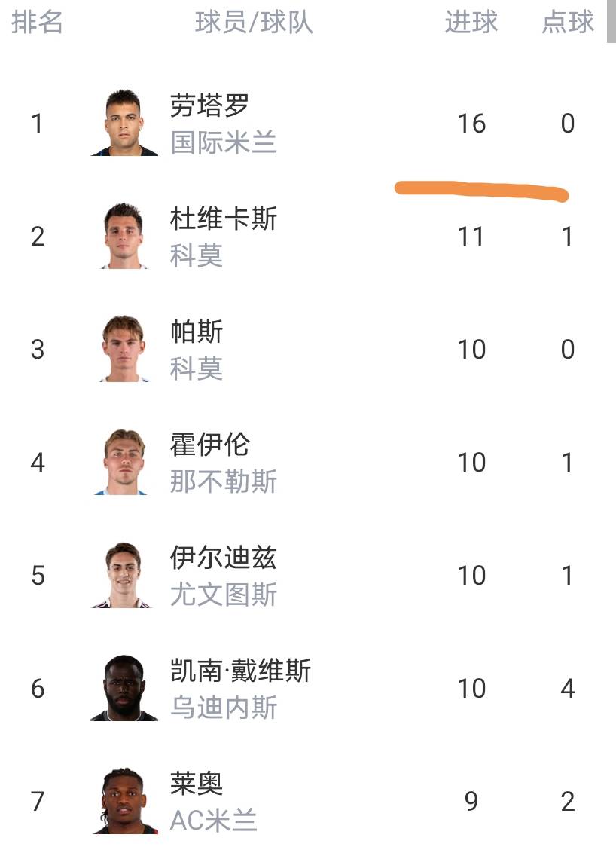Click player name 杜维卡斯
Viewport: 616px width, 862px height.
pos(224,219)
